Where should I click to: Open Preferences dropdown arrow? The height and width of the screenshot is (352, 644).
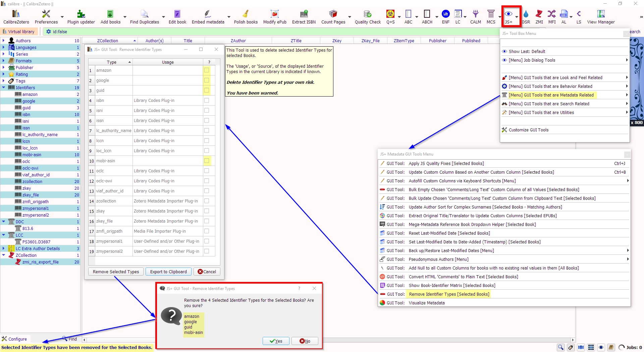[62, 17]
